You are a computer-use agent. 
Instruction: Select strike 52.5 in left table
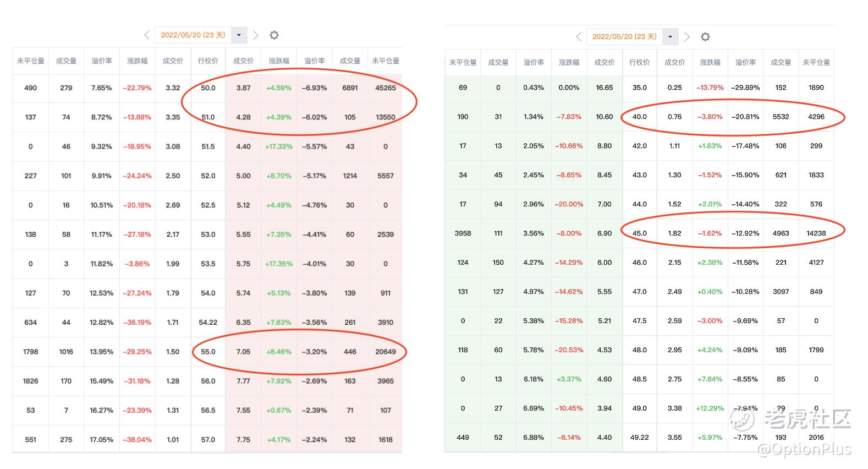(x=208, y=205)
